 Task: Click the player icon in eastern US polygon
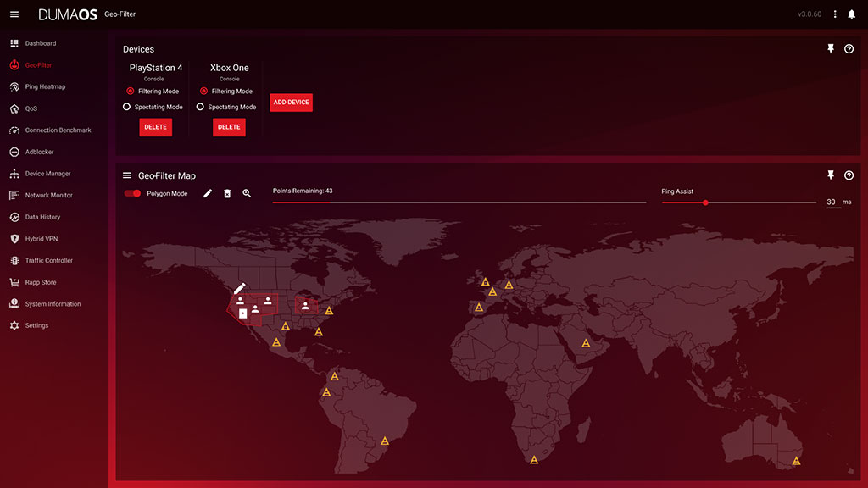[305, 305]
